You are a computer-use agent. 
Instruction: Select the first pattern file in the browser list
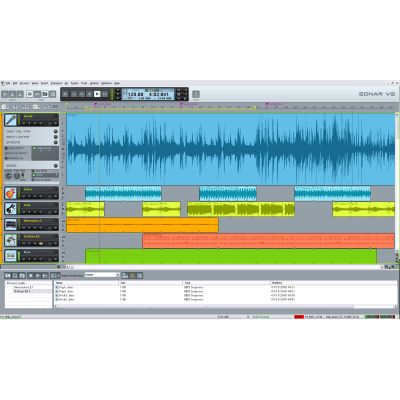tap(64, 287)
